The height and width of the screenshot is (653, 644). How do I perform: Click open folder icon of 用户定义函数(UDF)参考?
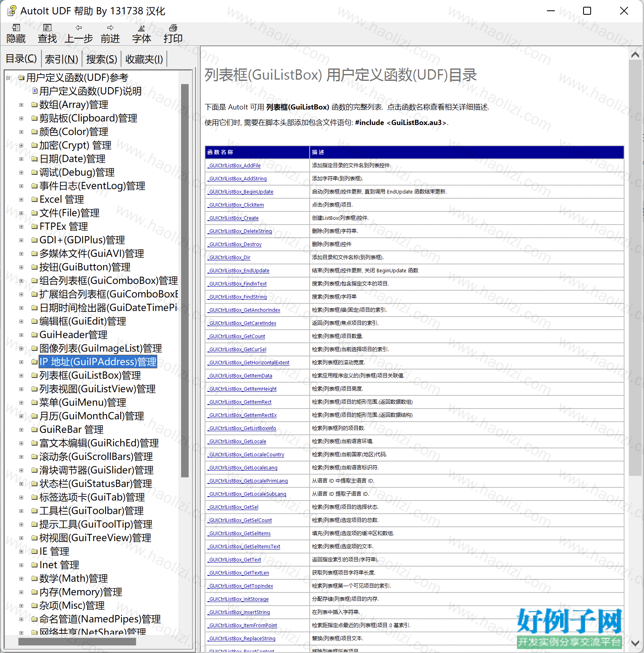point(21,78)
